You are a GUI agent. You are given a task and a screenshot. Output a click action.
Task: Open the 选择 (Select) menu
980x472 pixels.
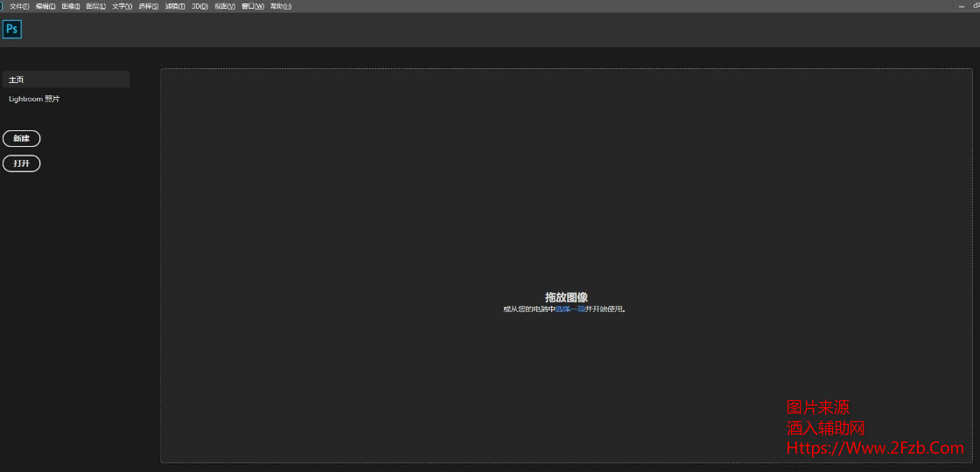(149, 6)
